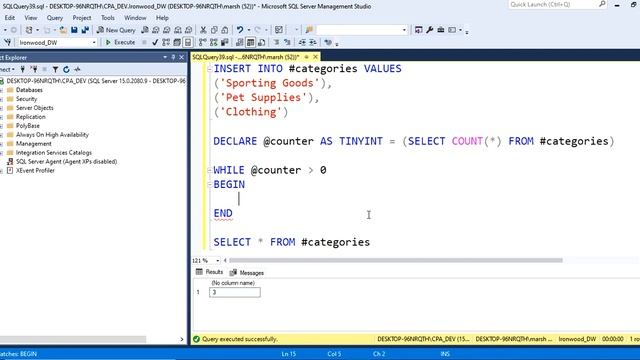Click Comment out selected lines icon
This screenshot has width=640, height=360.
(x=276, y=42)
